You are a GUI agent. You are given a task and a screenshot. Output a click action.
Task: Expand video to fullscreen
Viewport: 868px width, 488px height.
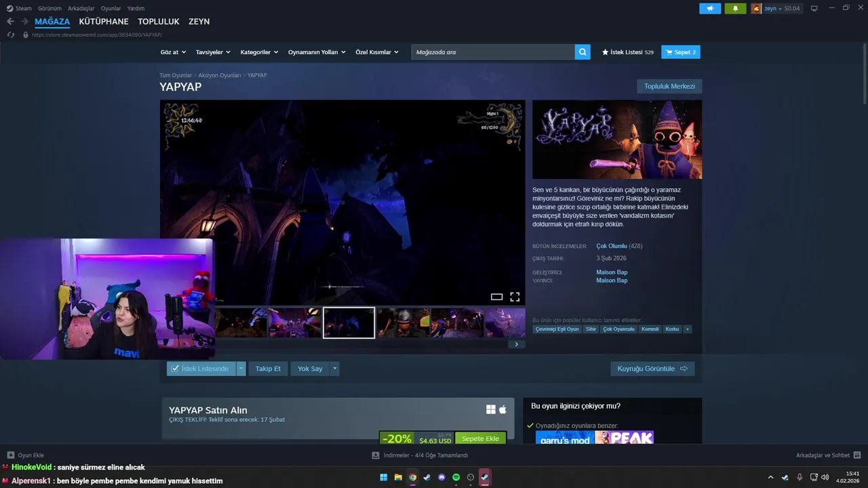[515, 297]
